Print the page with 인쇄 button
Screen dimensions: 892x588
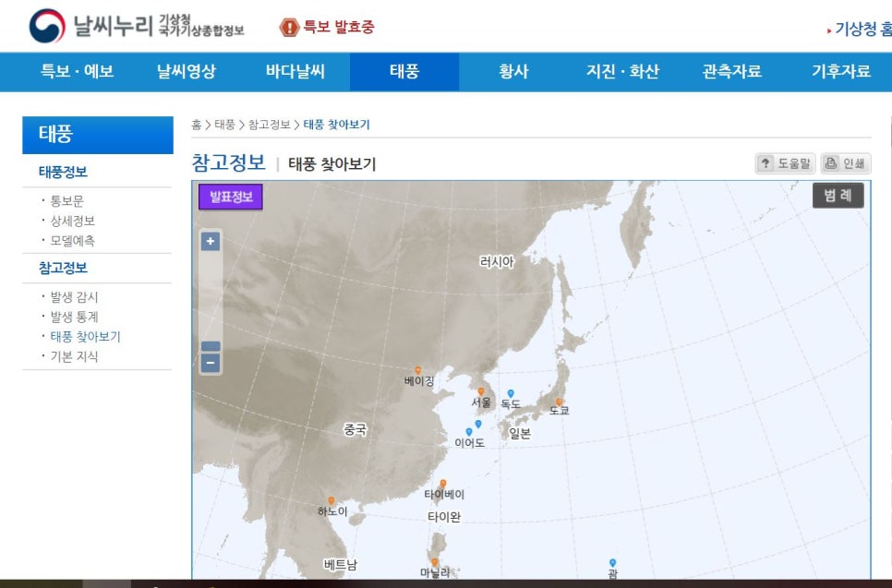tap(845, 164)
